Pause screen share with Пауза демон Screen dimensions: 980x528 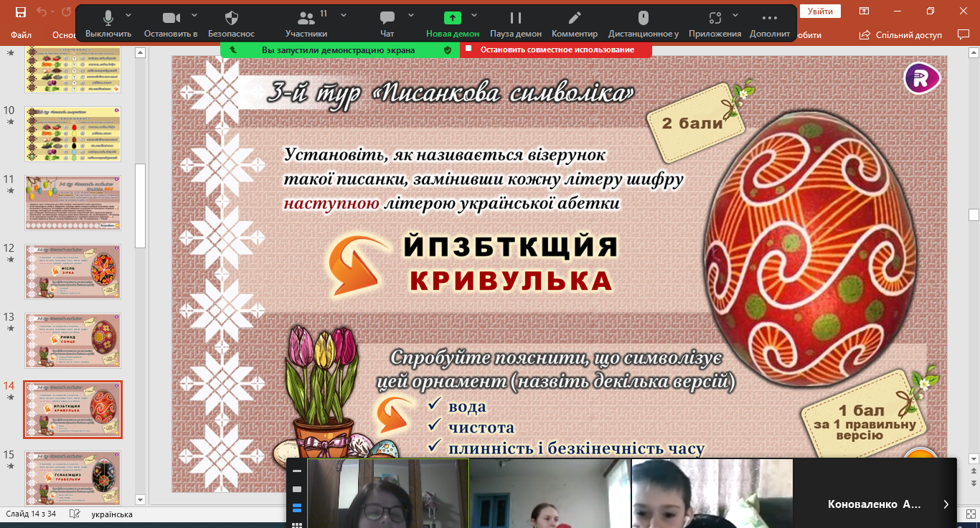pyautogui.click(x=516, y=24)
